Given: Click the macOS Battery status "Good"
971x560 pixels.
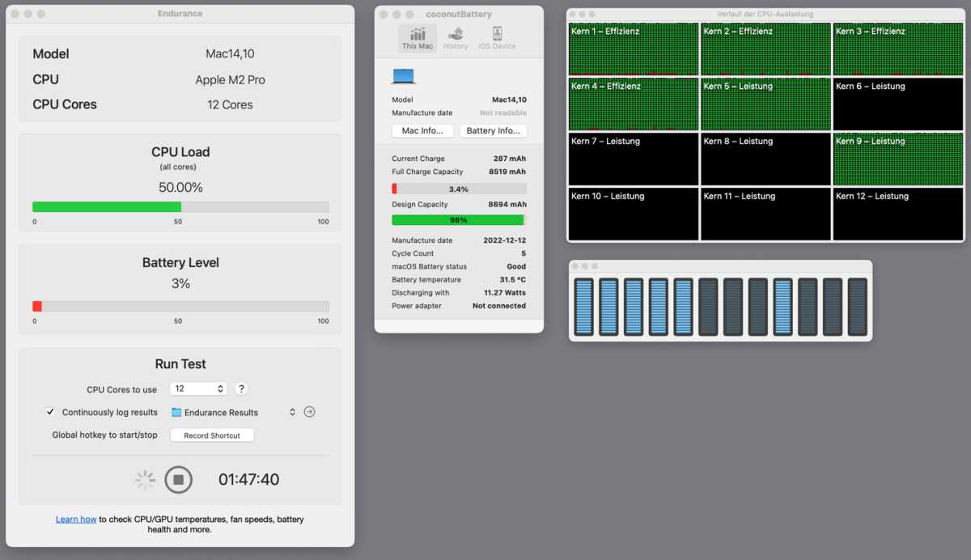Looking at the screenshot, I should click(x=516, y=266).
